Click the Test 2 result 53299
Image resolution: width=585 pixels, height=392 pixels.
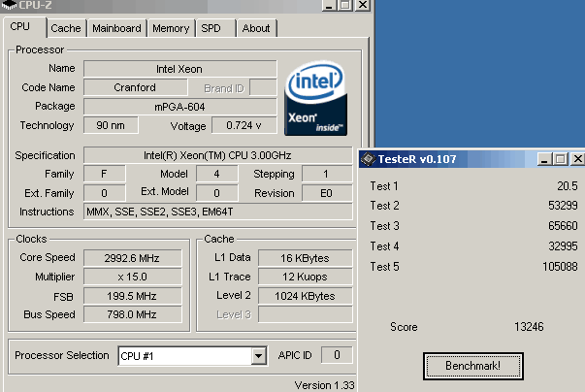click(x=563, y=206)
